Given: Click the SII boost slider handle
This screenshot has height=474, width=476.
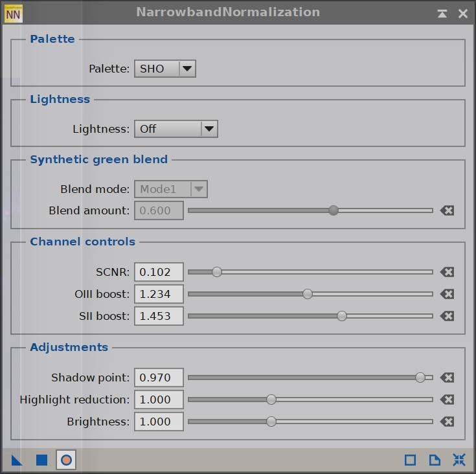Looking at the screenshot, I should click(342, 316).
